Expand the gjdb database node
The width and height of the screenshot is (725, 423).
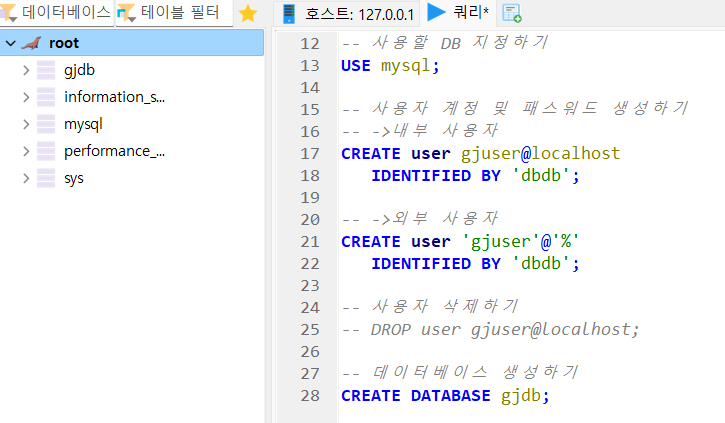26,70
